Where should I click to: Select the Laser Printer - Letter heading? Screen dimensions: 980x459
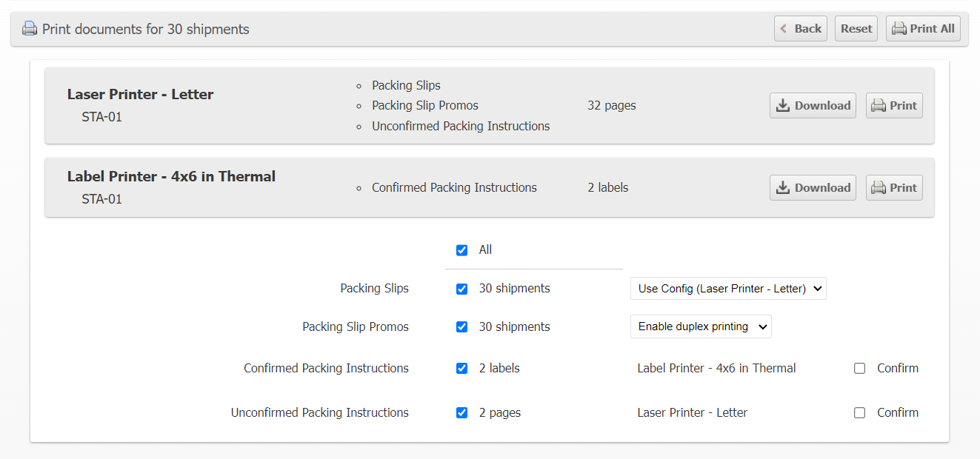click(x=140, y=95)
